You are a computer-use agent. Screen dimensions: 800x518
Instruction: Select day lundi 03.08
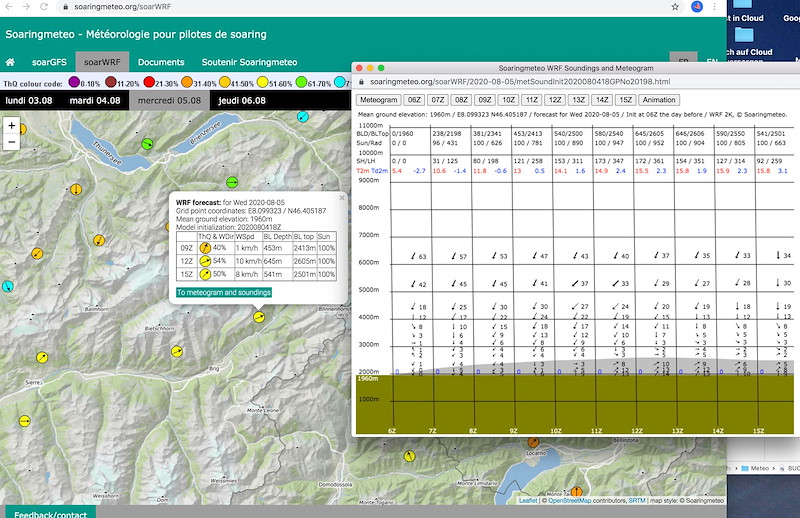[29, 101]
